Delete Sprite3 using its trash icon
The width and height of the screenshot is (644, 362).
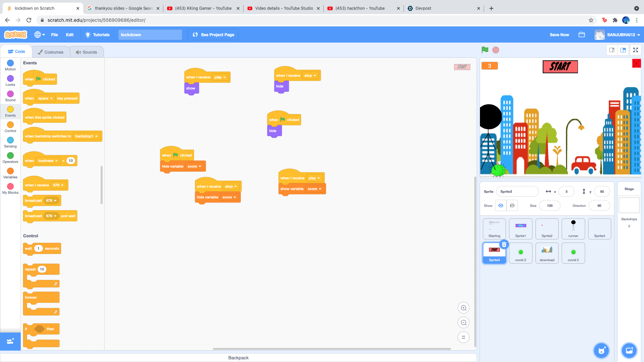504,245
